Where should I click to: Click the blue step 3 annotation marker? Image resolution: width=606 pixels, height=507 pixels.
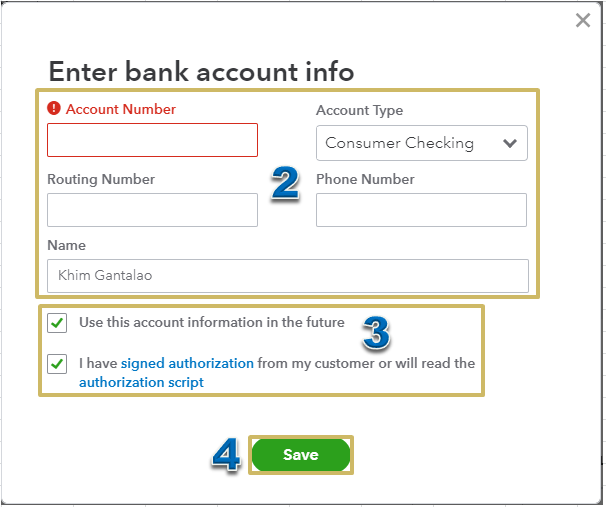click(x=375, y=335)
